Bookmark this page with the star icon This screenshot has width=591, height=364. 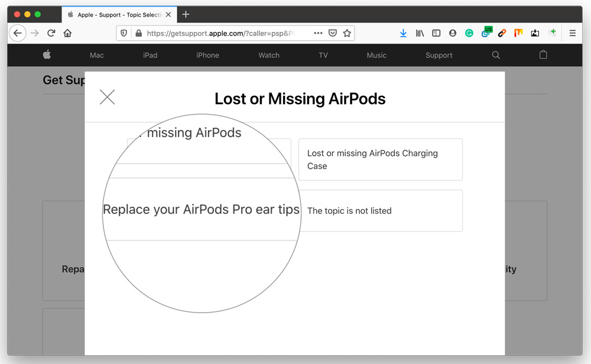click(347, 33)
